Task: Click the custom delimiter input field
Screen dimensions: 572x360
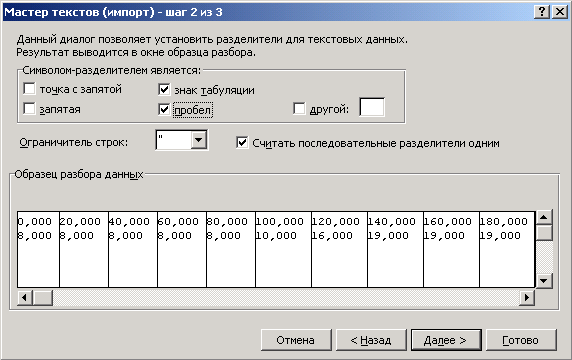Action: [x=372, y=107]
